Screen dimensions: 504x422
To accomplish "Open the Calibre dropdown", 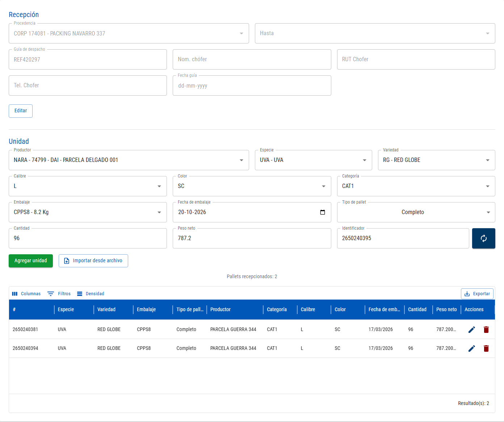I will (x=88, y=186).
